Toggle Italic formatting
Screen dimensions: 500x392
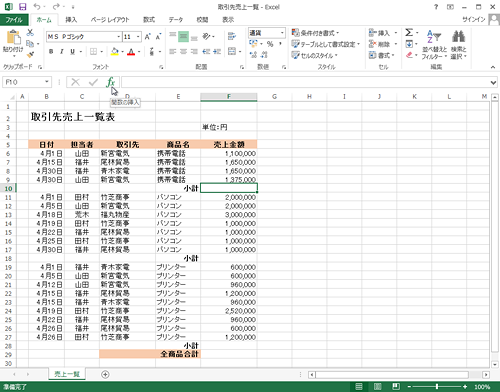[x=62, y=52]
